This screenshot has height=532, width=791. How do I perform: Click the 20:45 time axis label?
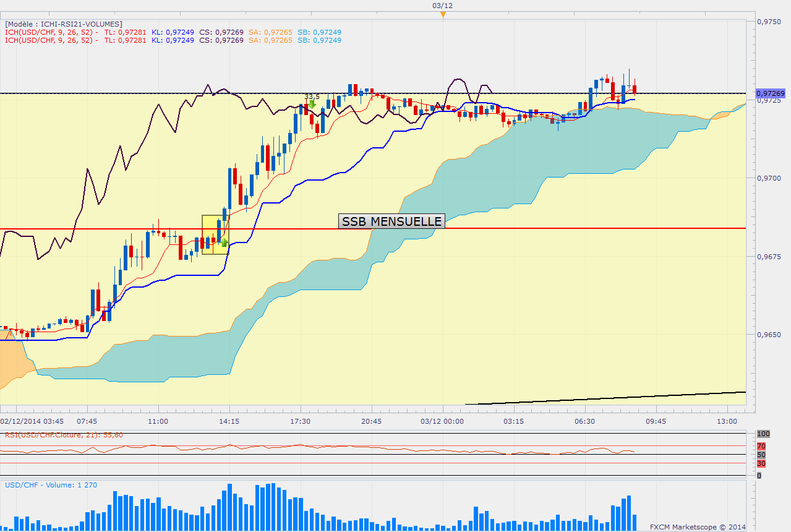[x=371, y=421]
